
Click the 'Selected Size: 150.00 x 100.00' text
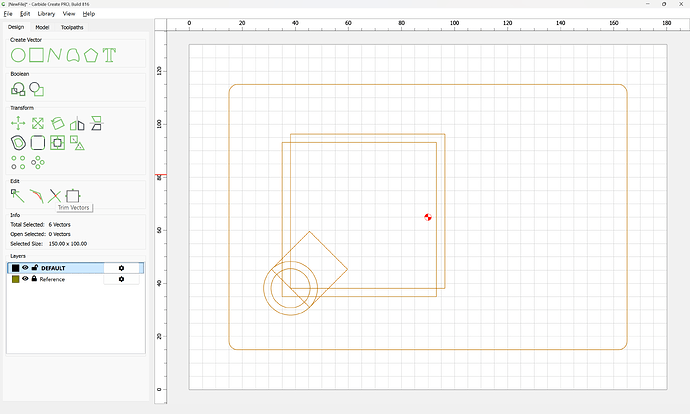coord(48,244)
